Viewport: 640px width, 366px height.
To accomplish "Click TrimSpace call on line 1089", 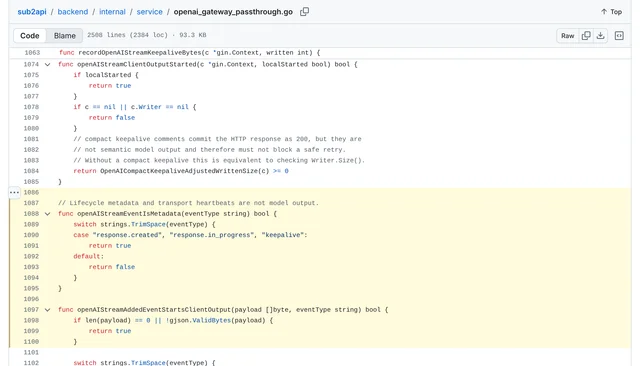I will click(148, 224).
